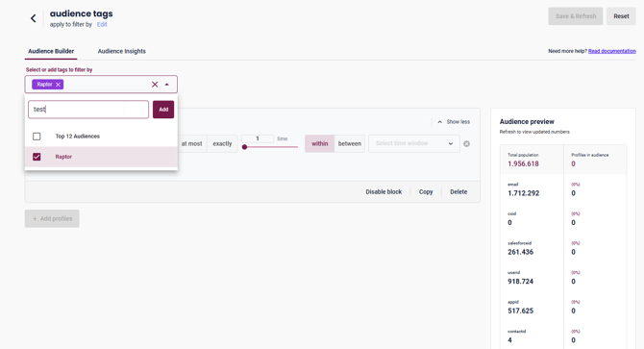Image resolution: width=644 pixels, height=349 pixels.
Task: Click the Save & Refresh button
Action: [576, 16]
